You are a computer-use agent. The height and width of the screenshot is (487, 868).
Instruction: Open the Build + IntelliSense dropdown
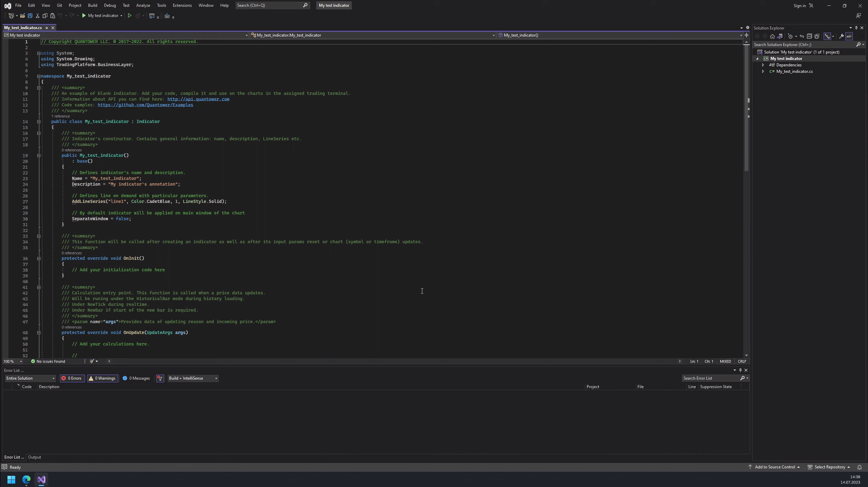point(193,378)
